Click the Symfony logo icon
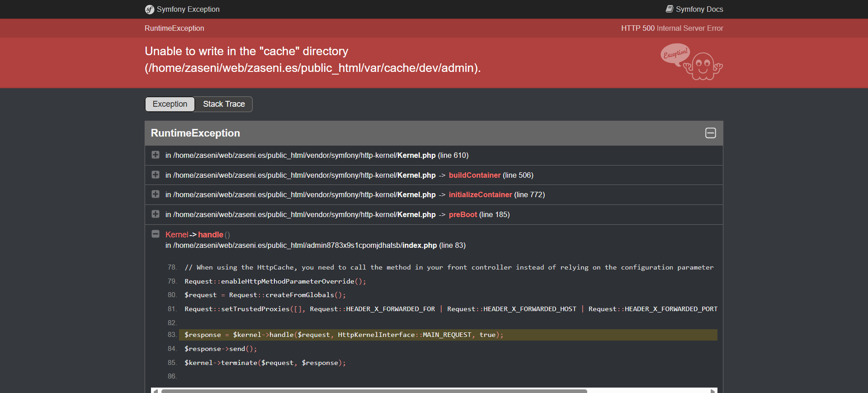Screen dimensions: 868x393 pyautogui.click(x=150, y=9)
